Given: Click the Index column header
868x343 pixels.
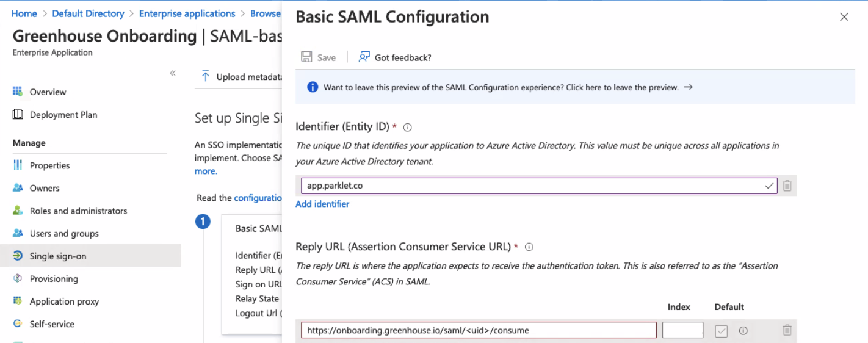Looking at the screenshot, I should [679, 307].
